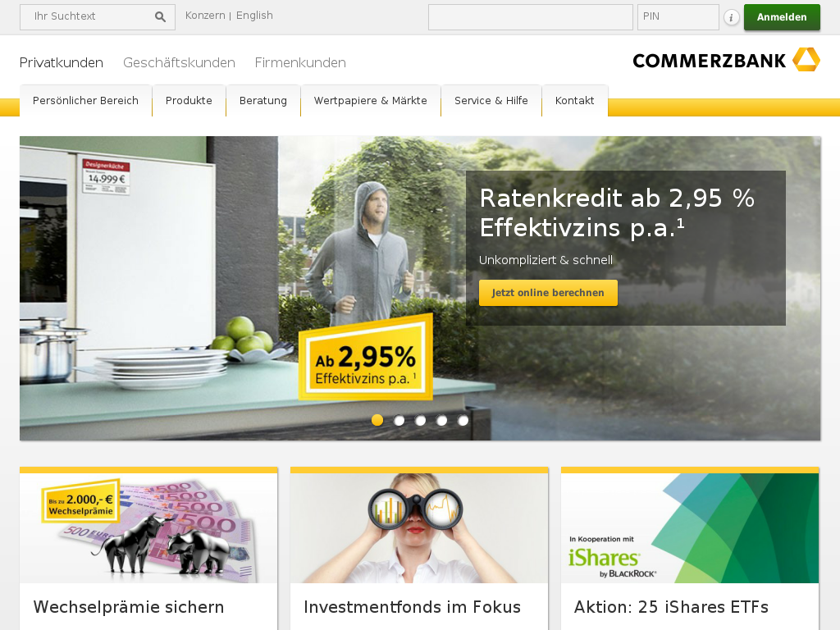Select the third carousel dot

[x=420, y=421]
